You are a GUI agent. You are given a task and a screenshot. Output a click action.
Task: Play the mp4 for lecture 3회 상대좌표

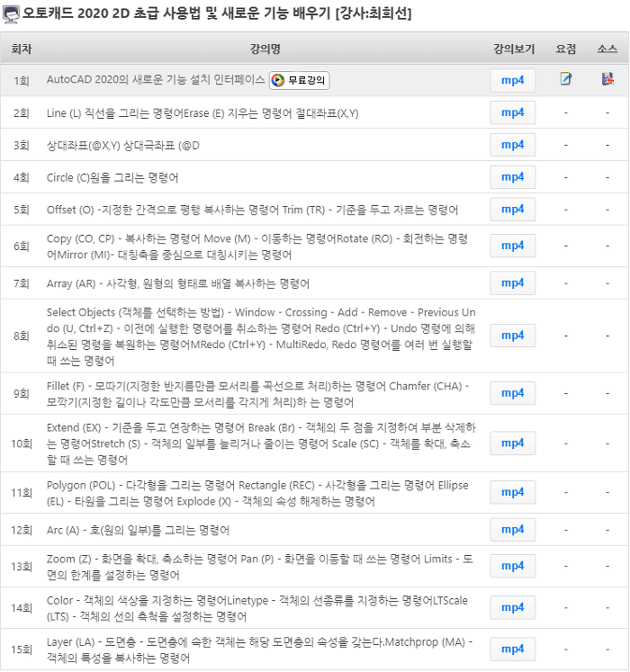(x=512, y=145)
